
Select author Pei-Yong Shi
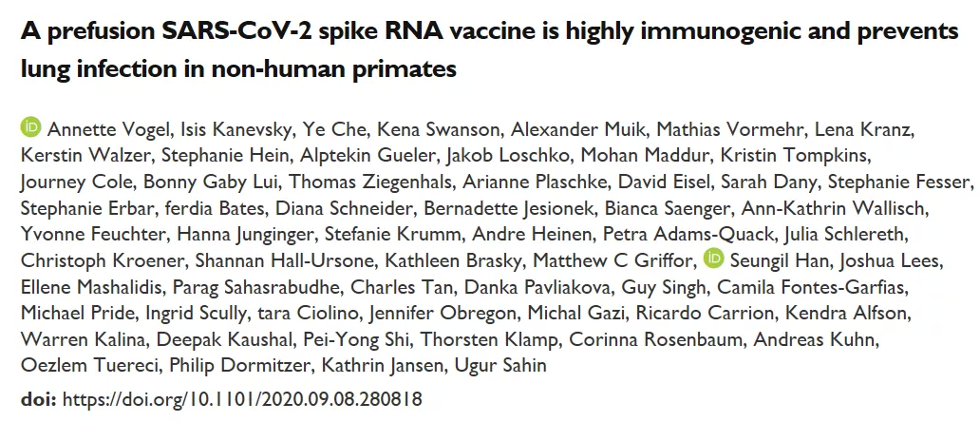tap(357, 339)
